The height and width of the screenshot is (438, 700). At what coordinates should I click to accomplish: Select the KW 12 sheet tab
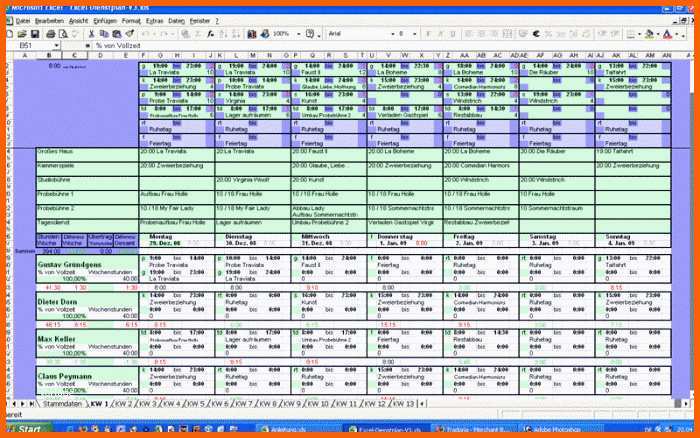click(x=375, y=404)
